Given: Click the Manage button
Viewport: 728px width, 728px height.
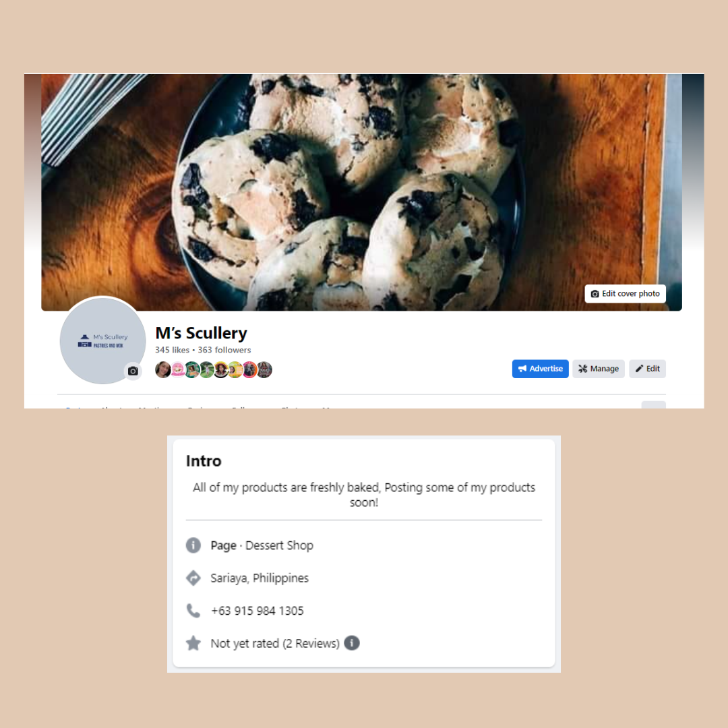Looking at the screenshot, I should coord(598,369).
